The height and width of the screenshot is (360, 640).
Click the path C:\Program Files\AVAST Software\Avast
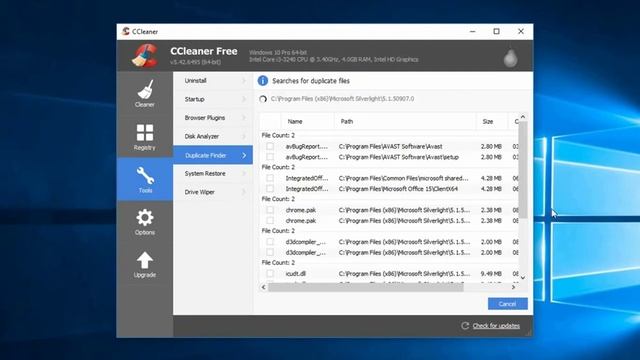click(391, 146)
